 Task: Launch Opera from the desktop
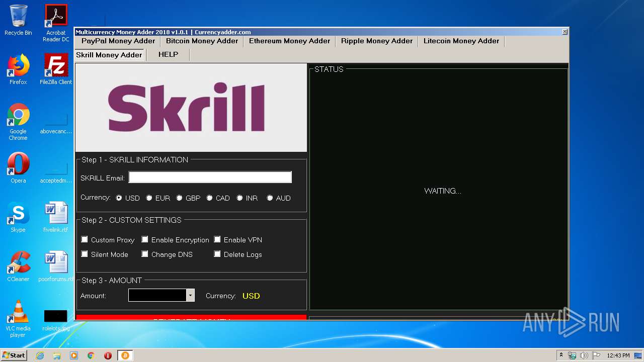click(18, 168)
